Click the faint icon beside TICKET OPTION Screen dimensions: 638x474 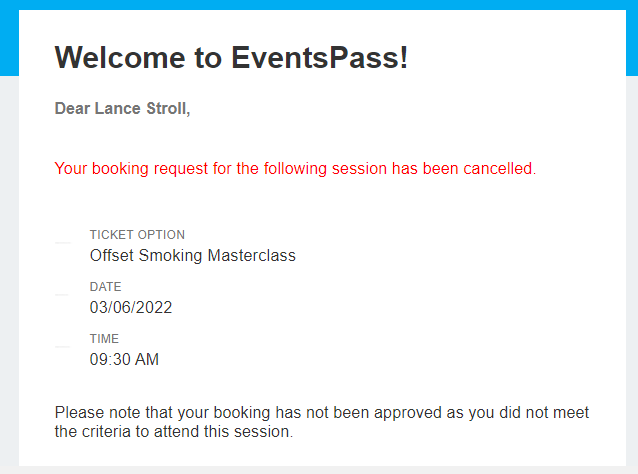pos(63,243)
